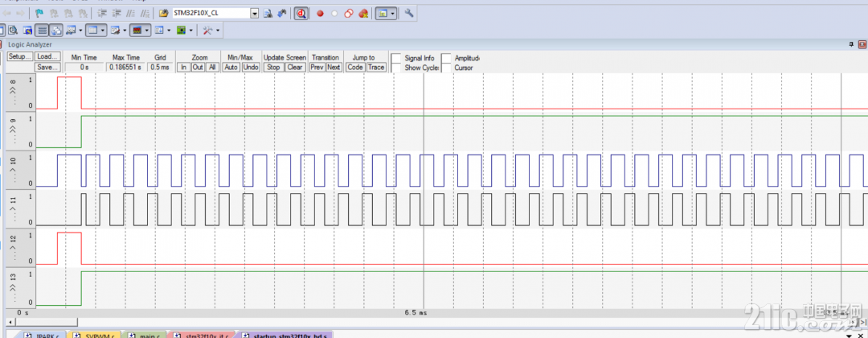Click the System Viewer windows icon

(x=181, y=30)
